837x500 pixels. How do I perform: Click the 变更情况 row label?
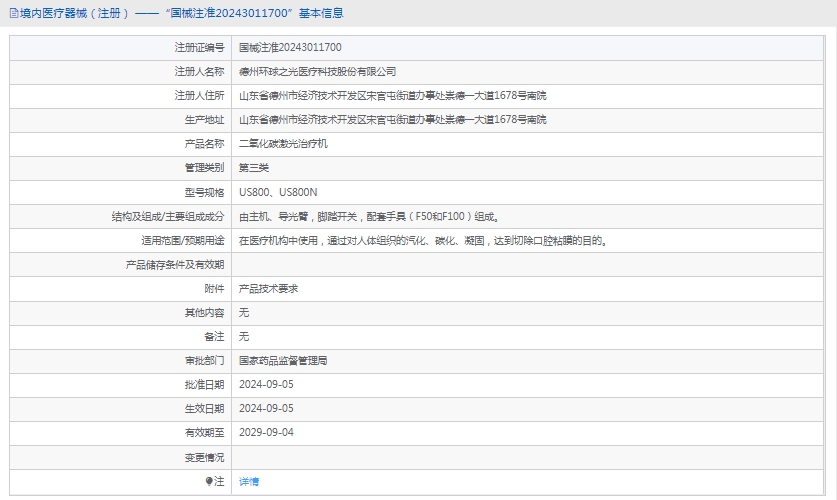pyautogui.click(x=204, y=457)
